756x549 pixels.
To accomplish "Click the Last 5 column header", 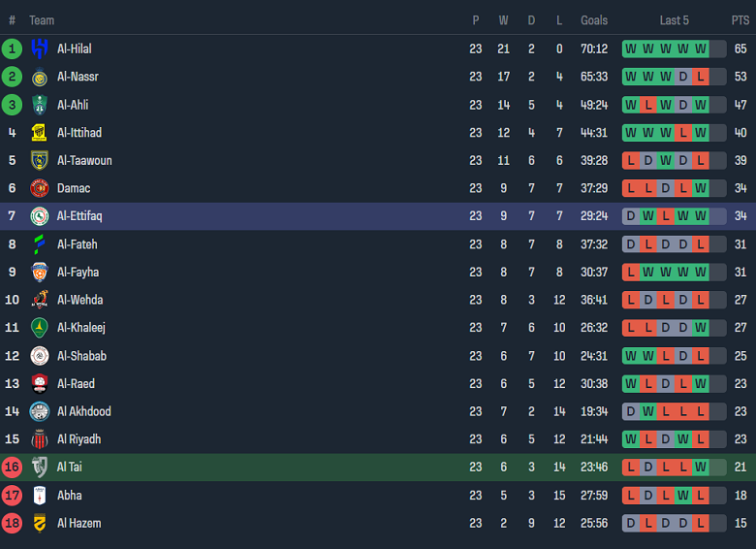I will coord(674,20).
